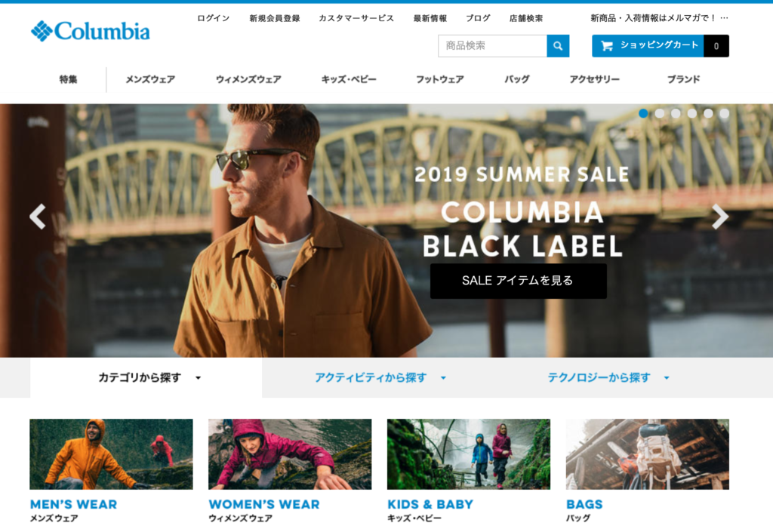Screen dimensions: 773x532
Task: Select the first carousel dot
Action: point(643,113)
